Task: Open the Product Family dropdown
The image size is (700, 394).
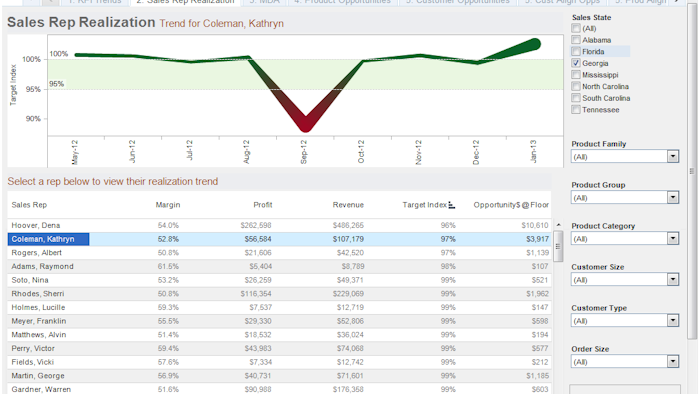Action: 673,157
